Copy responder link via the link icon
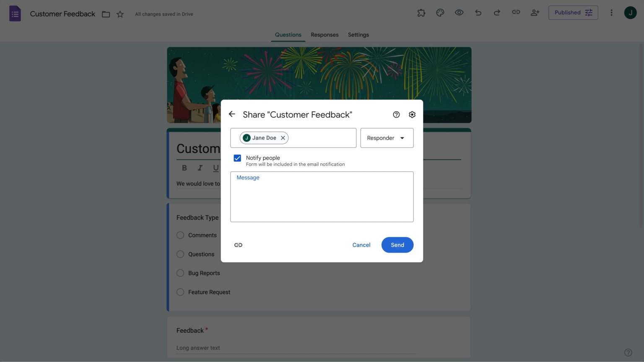This screenshot has width=644, height=362. point(516,13)
